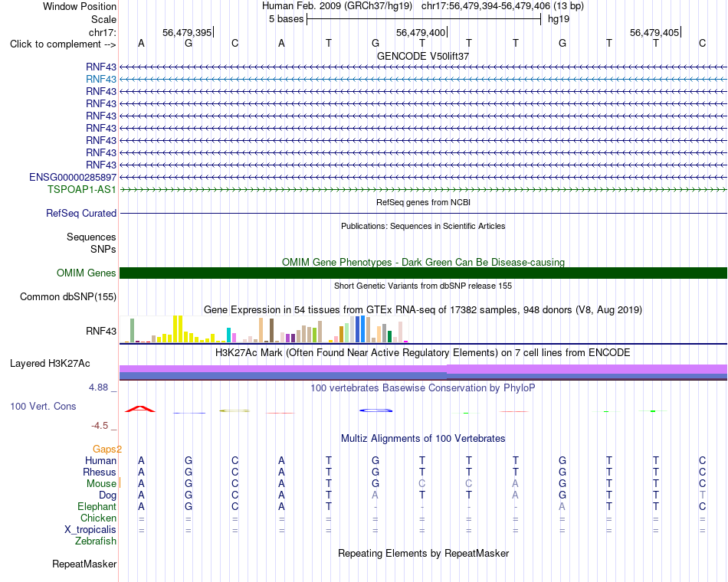Select the 'Chicken' species row label
Image resolution: width=728 pixels, height=582 pixels.
[98, 518]
